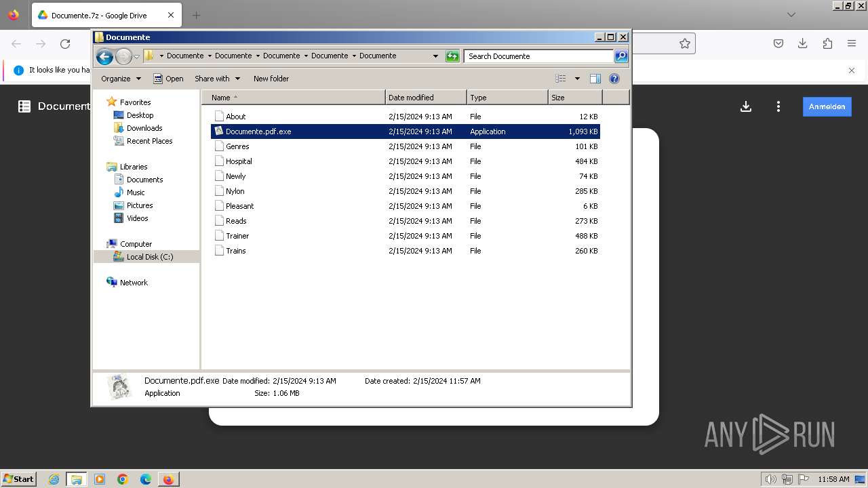Image resolution: width=868 pixels, height=488 pixels.
Task: Click the address bar refresh icon
Action: [x=452, y=56]
